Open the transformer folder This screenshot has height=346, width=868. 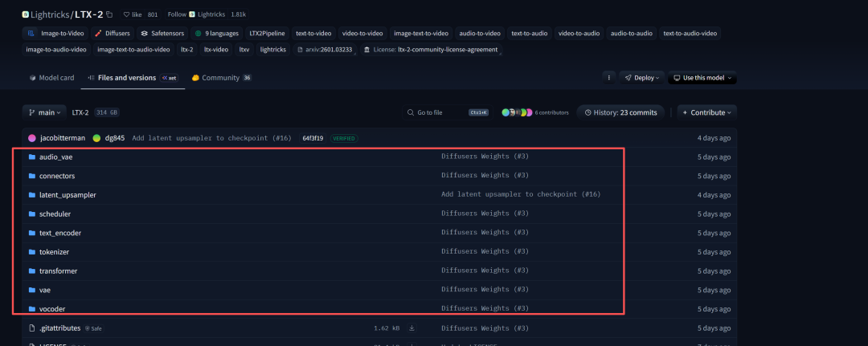tap(58, 271)
